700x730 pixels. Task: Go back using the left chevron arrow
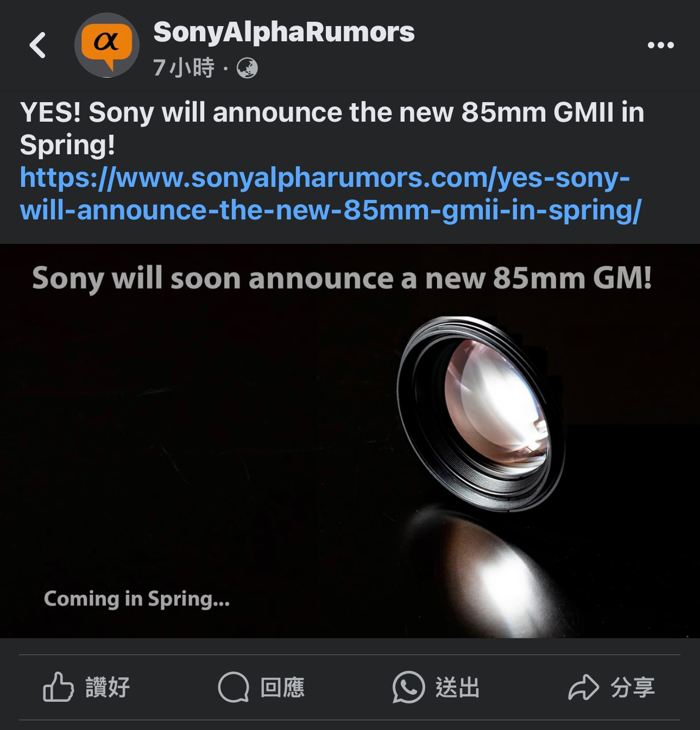click(x=37, y=45)
